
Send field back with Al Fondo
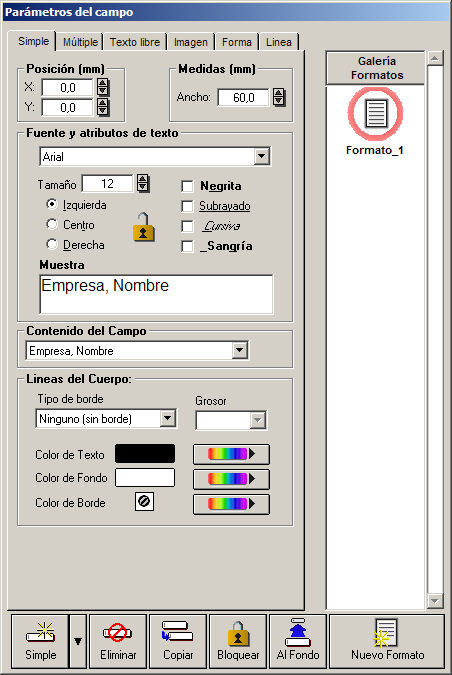[x=298, y=641]
